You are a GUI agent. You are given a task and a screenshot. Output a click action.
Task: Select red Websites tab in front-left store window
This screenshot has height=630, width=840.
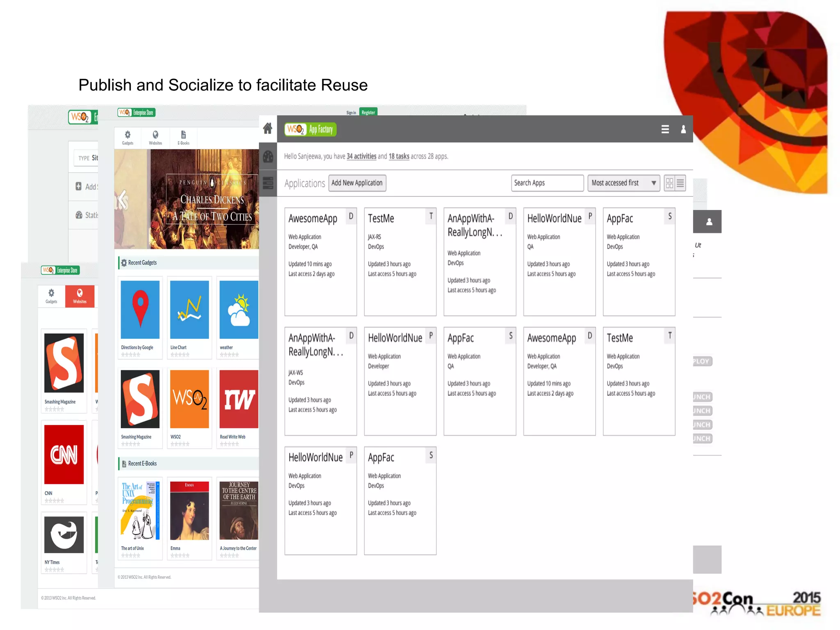click(80, 296)
